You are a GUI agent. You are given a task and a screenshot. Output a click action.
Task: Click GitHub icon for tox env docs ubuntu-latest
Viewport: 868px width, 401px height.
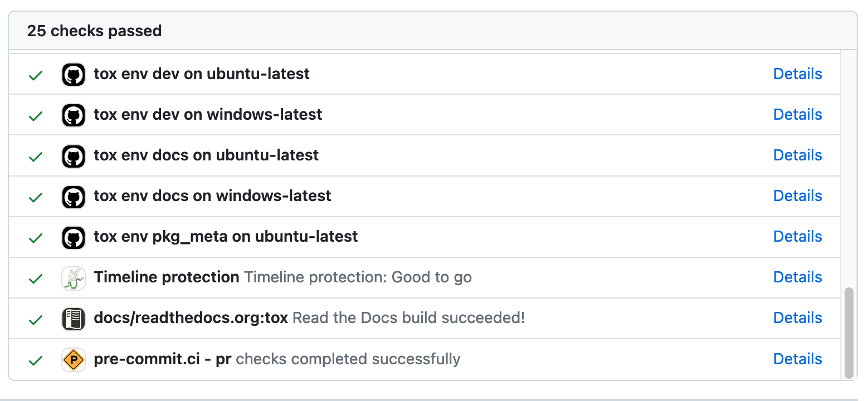click(73, 156)
